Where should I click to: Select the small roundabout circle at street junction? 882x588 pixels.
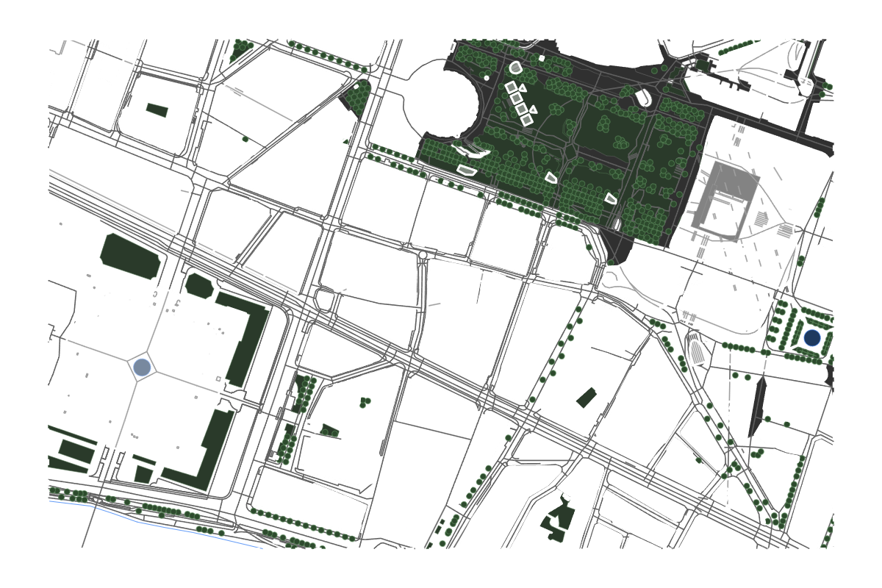[423, 255]
